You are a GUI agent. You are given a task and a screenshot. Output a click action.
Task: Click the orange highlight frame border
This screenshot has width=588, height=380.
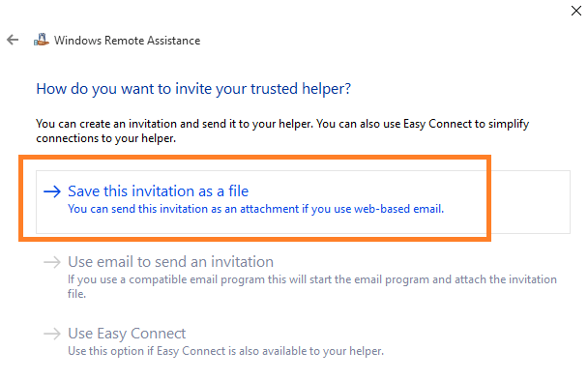pos(255,158)
